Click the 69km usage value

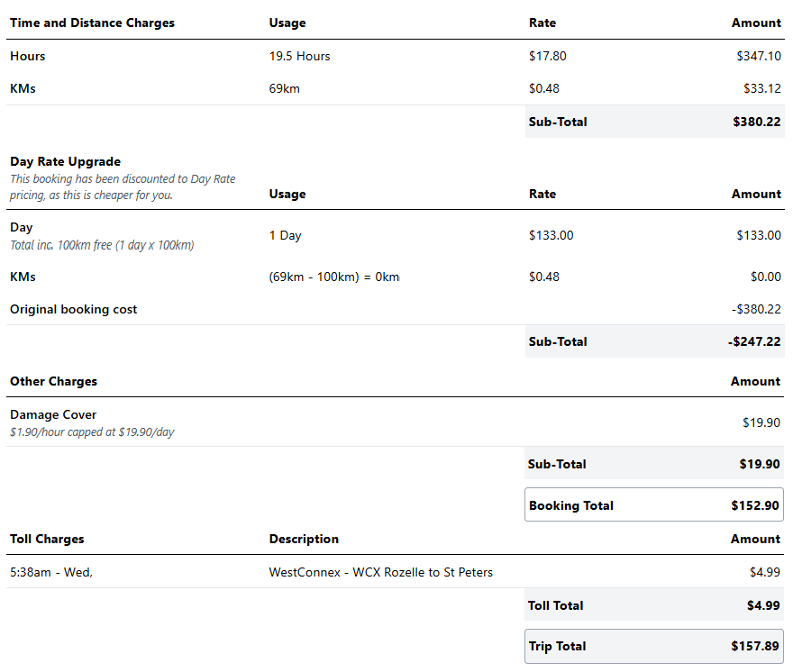(284, 88)
